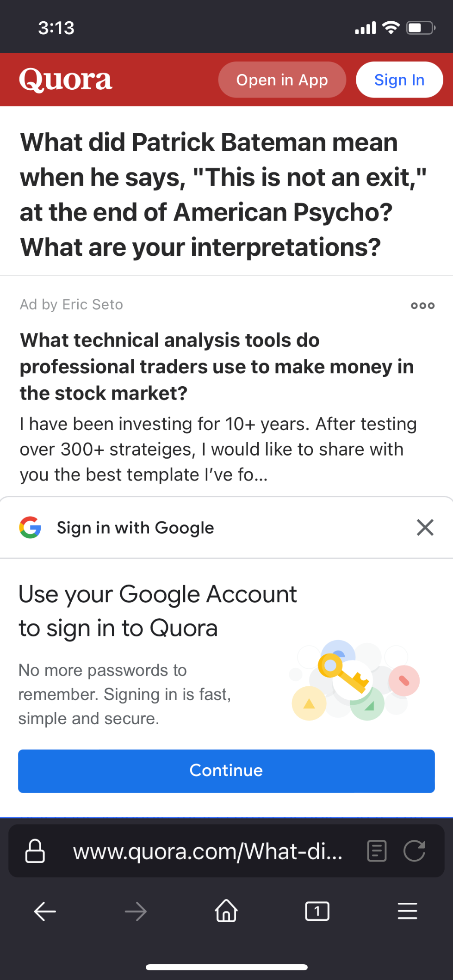The width and height of the screenshot is (453, 980).
Task: Dismiss the Sign in with Google prompt
Action: 425,527
